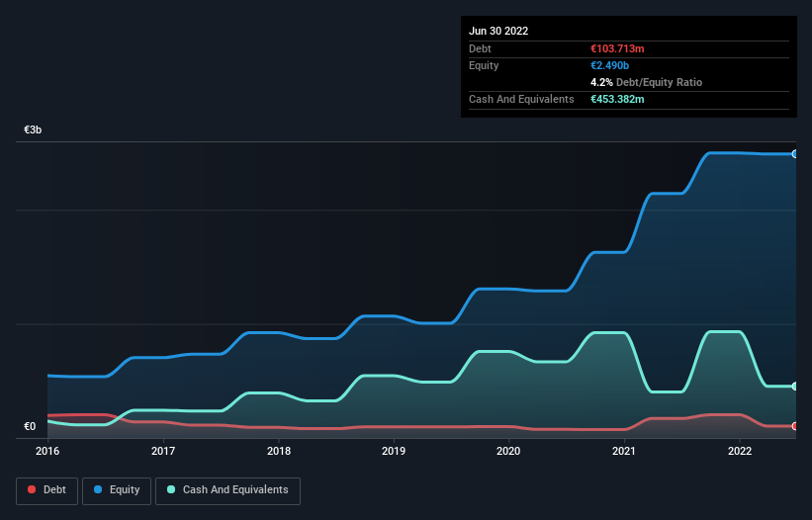Toggle Cash And Equivalents legend button

pyautogui.click(x=227, y=490)
